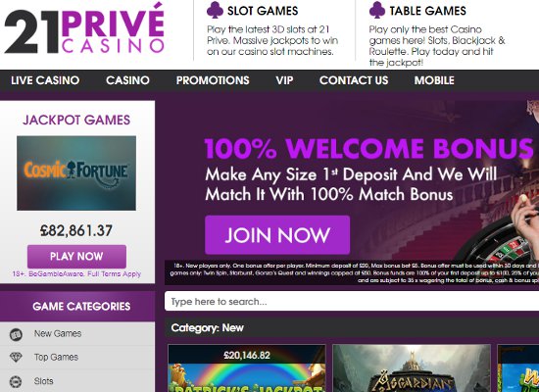Click Play Now under Cosmic Fortune
This screenshot has width=539, height=392.
(x=76, y=257)
